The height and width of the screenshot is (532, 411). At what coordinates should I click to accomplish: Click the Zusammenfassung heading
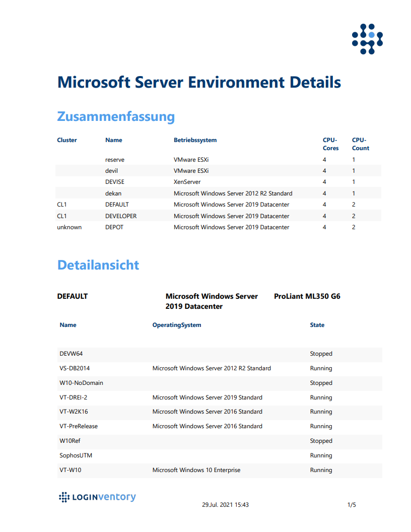click(116, 116)
